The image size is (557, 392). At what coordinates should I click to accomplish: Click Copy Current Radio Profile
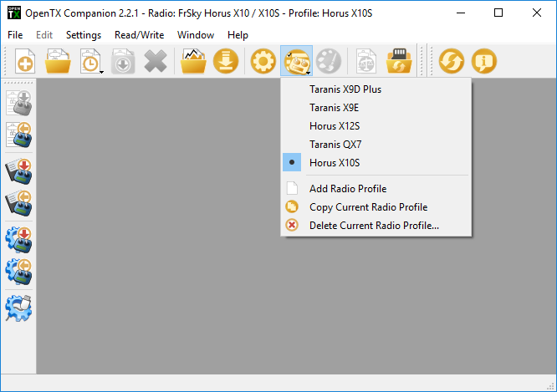[376, 207]
